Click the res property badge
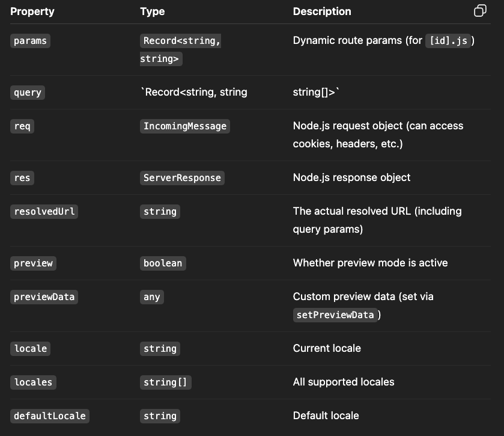Screen dimensions: 504x436 pos(22,177)
